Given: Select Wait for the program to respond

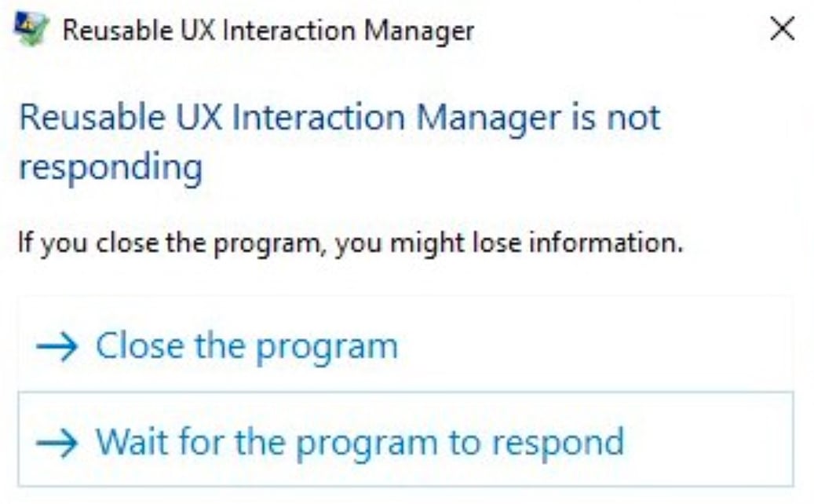Looking at the screenshot, I should pyautogui.click(x=360, y=442).
